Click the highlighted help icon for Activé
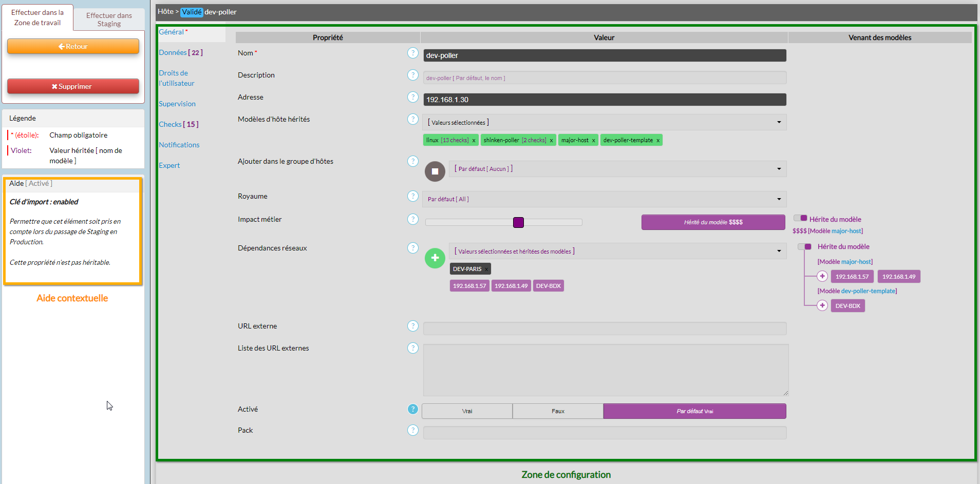The height and width of the screenshot is (484, 980). pos(412,409)
